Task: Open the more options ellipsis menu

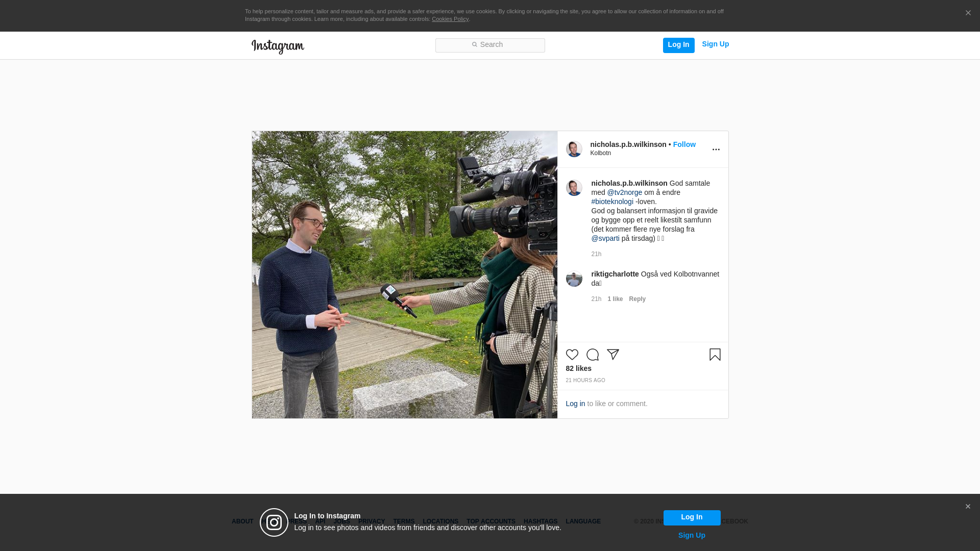Action: (x=716, y=149)
